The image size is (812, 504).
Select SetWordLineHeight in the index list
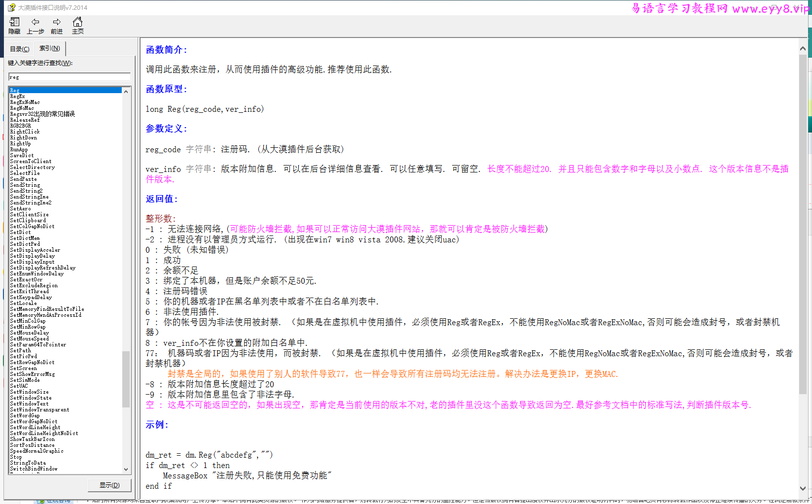pos(35,427)
